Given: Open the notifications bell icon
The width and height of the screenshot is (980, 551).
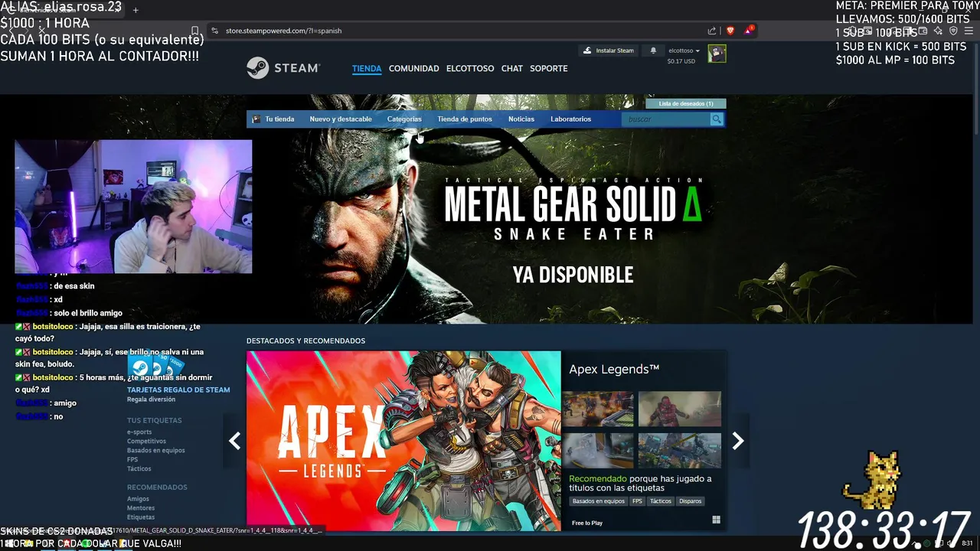Looking at the screenshot, I should [x=653, y=51].
